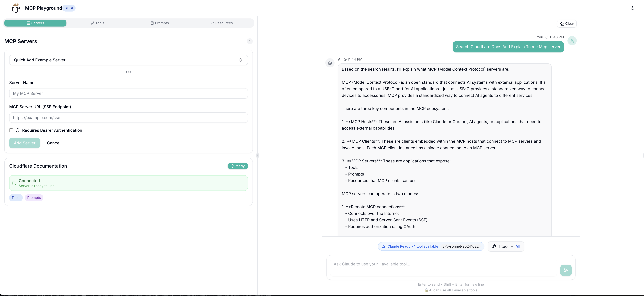Click the 'Cloudflare Documentation' server title
This screenshot has height=296, width=644.
click(x=38, y=166)
